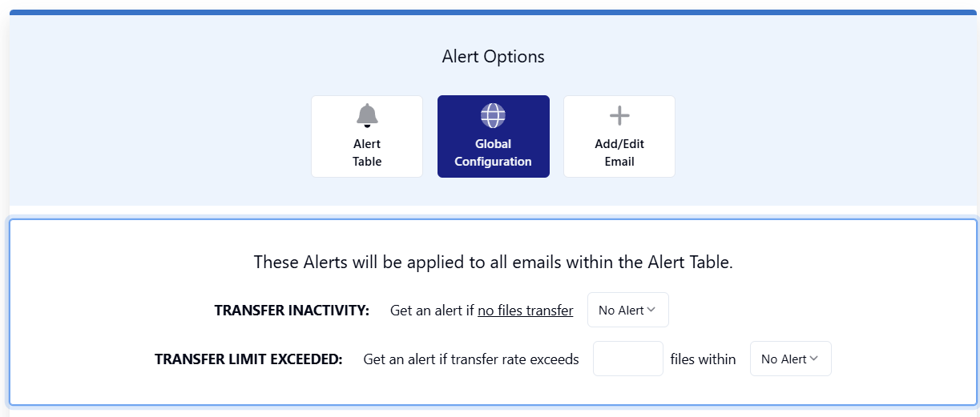Click 'Get an alert if' in the inactivity row

point(432,311)
